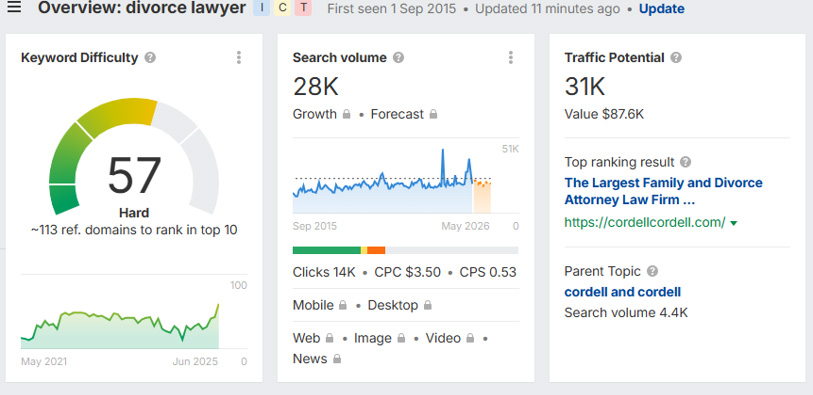Click the Search volume help icon
This screenshot has height=395, width=813.
point(398,58)
